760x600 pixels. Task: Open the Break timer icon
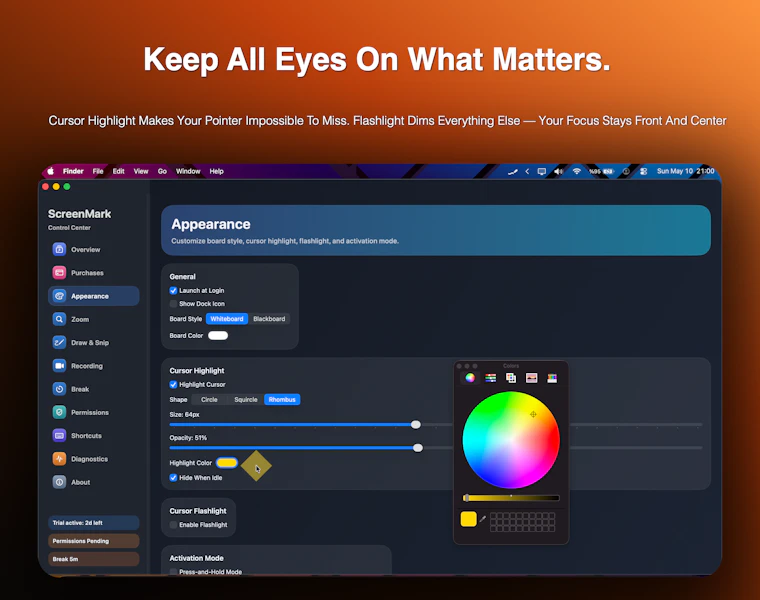coord(59,389)
